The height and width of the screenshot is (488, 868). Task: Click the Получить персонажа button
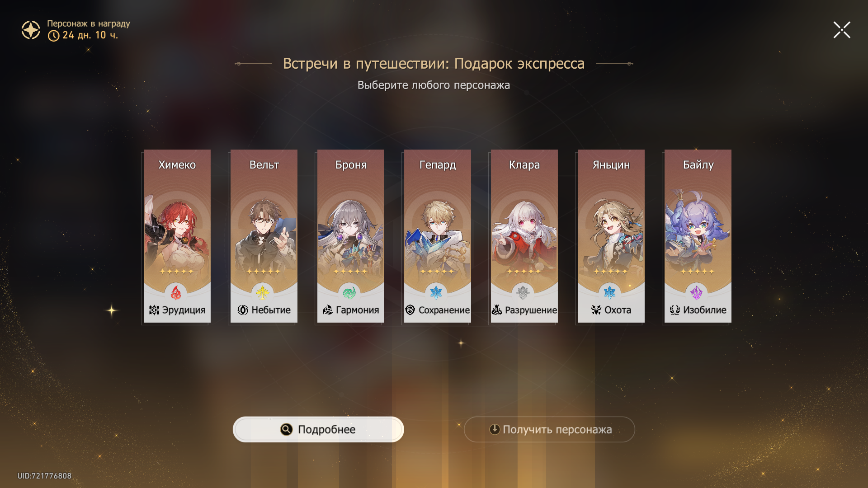(x=549, y=429)
